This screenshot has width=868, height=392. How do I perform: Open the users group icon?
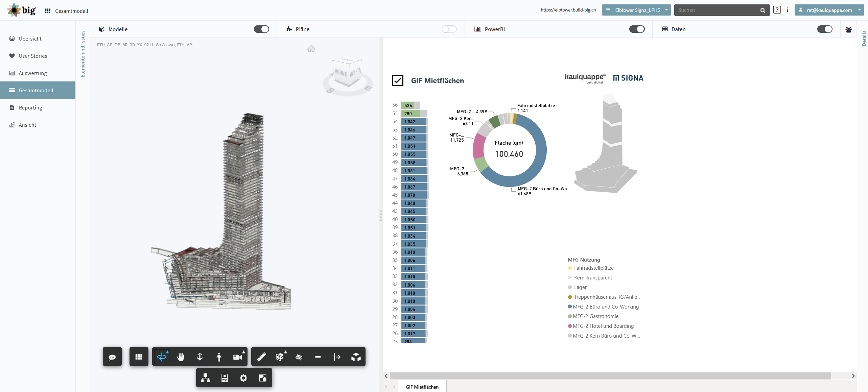tap(848, 29)
